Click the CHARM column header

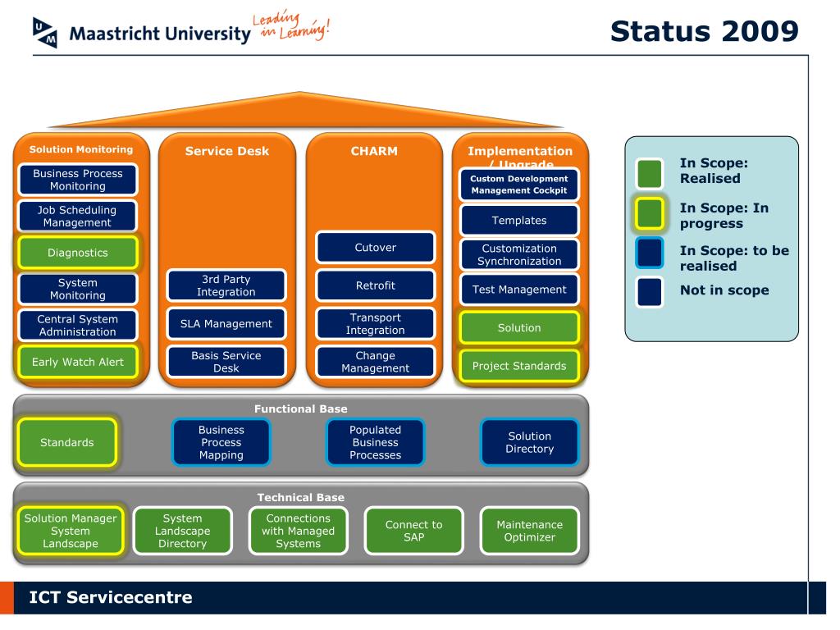click(374, 151)
